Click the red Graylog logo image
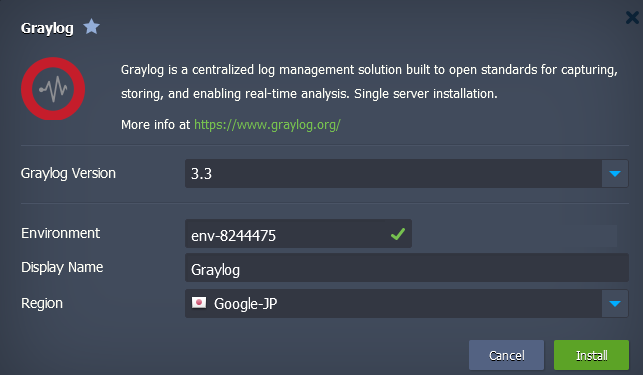This screenshot has height=375, width=643. pyautogui.click(x=53, y=89)
